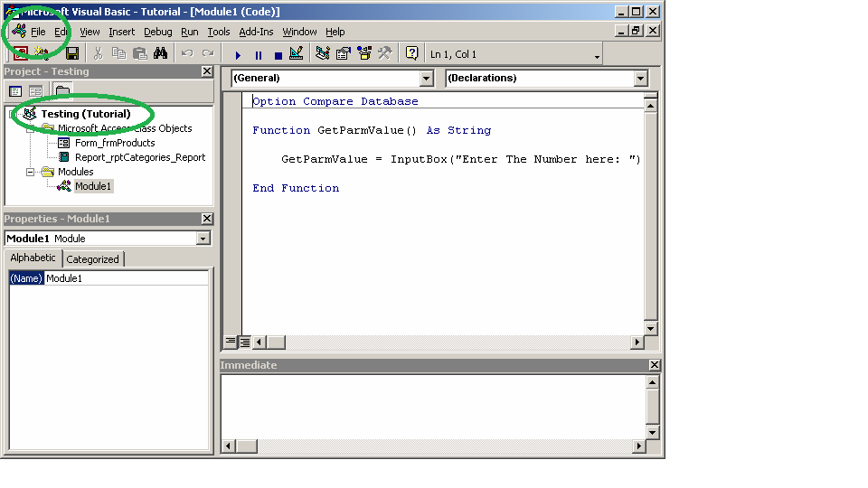
Task: Click the 'End Function' code line
Action: click(x=296, y=188)
